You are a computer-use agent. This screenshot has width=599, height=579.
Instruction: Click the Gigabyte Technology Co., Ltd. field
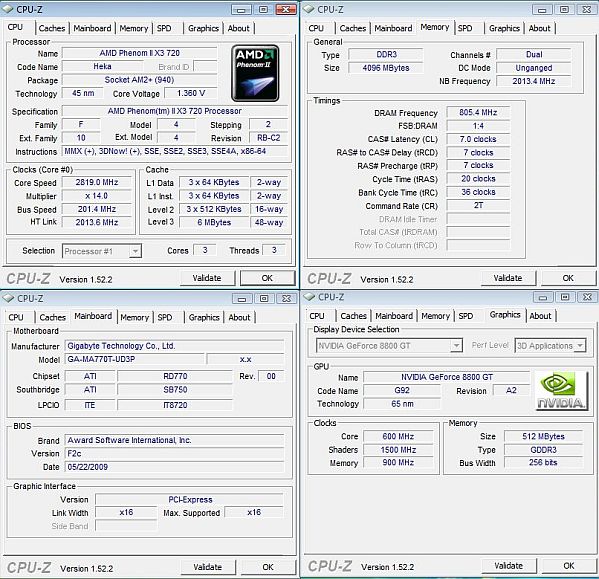point(174,346)
